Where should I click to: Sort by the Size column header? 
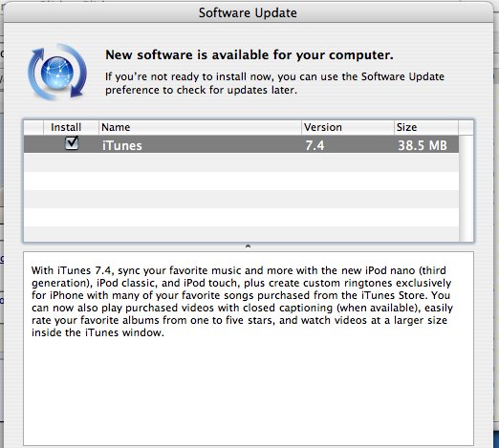tap(426, 127)
